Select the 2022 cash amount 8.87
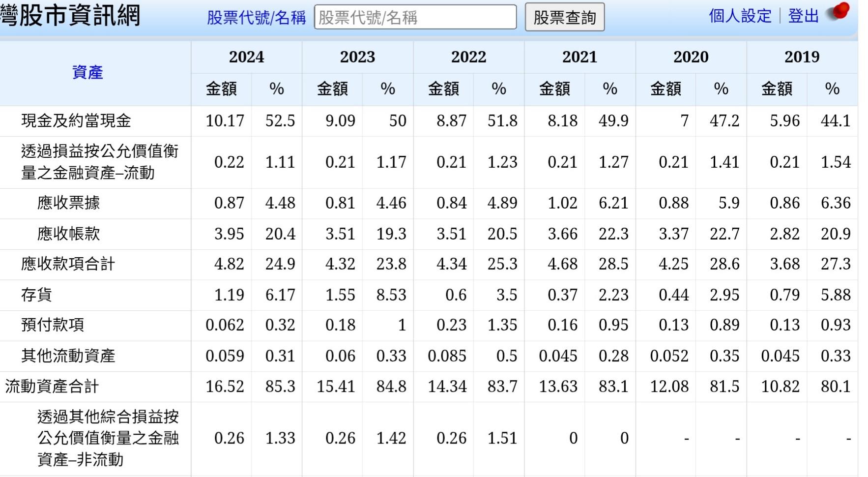 pos(451,121)
